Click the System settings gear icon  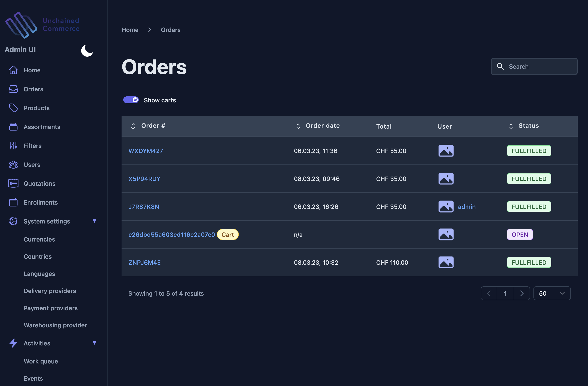pos(13,221)
